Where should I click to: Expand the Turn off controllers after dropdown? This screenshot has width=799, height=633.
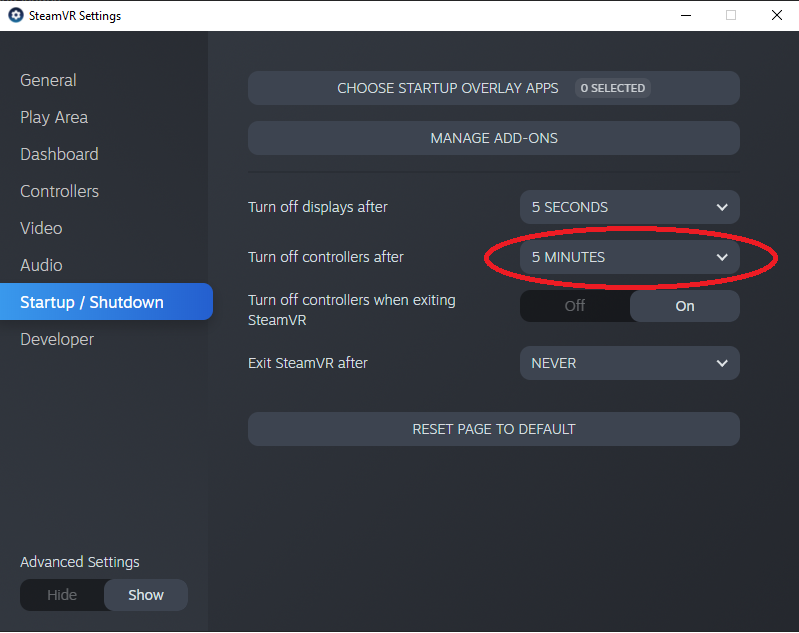click(629, 257)
